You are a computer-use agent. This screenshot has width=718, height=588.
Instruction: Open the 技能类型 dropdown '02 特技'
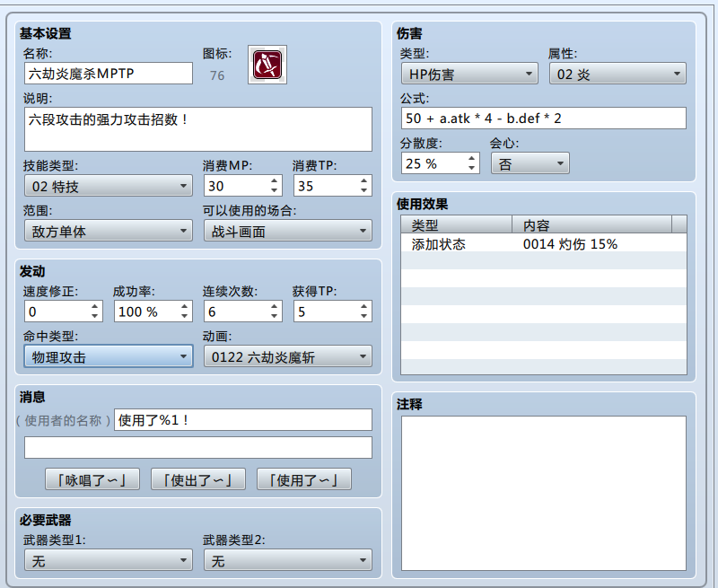tap(109, 186)
